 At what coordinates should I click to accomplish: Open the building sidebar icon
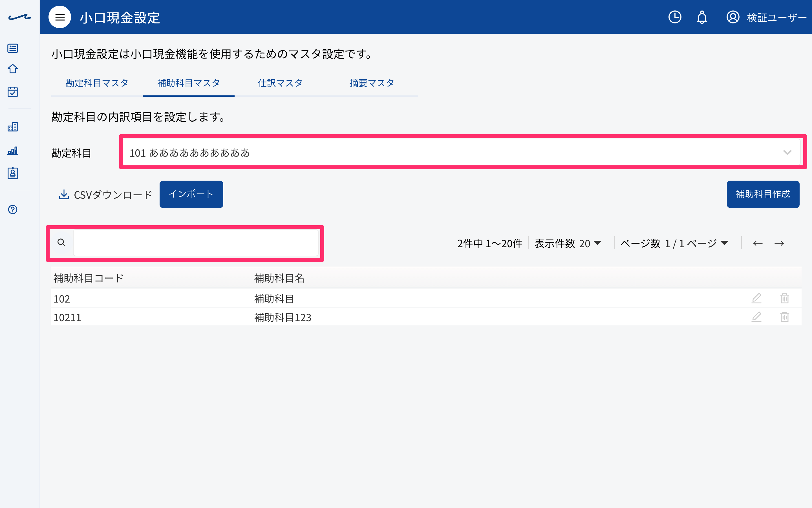[x=13, y=127]
